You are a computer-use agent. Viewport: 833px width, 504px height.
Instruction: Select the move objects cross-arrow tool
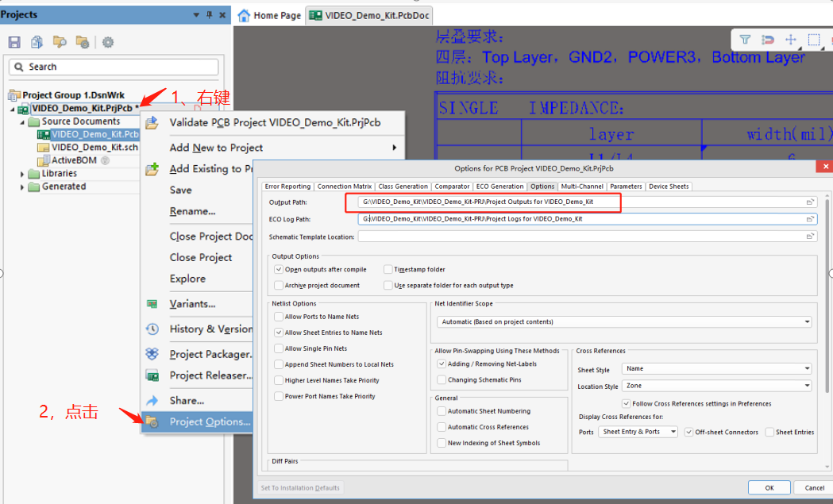tap(791, 40)
